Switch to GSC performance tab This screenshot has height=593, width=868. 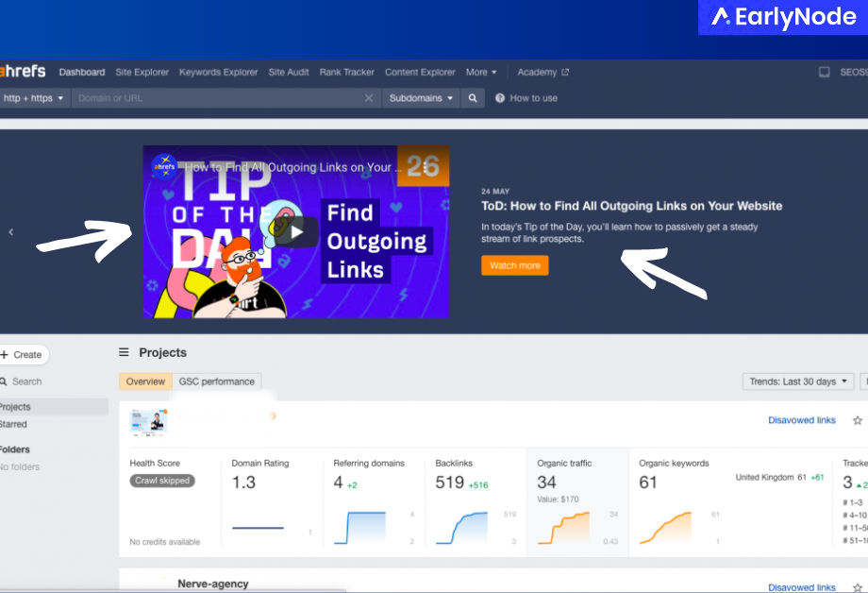tap(216, 381)
